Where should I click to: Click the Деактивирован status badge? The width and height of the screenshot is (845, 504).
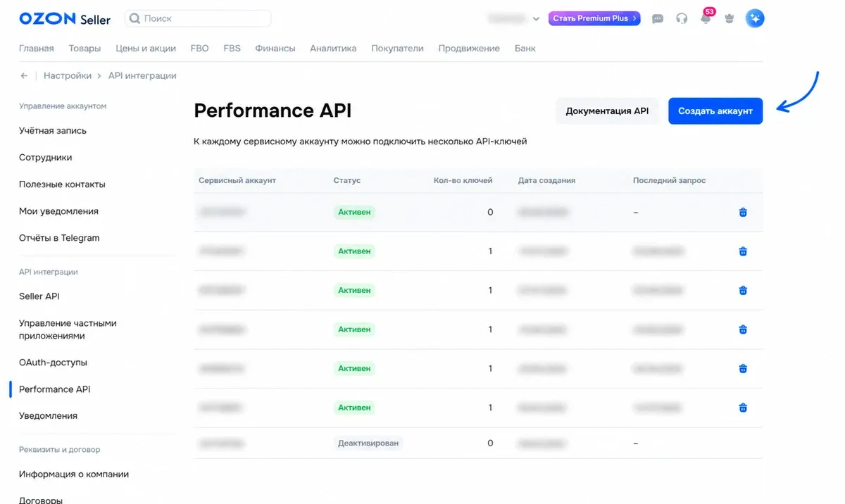point(368,443)
